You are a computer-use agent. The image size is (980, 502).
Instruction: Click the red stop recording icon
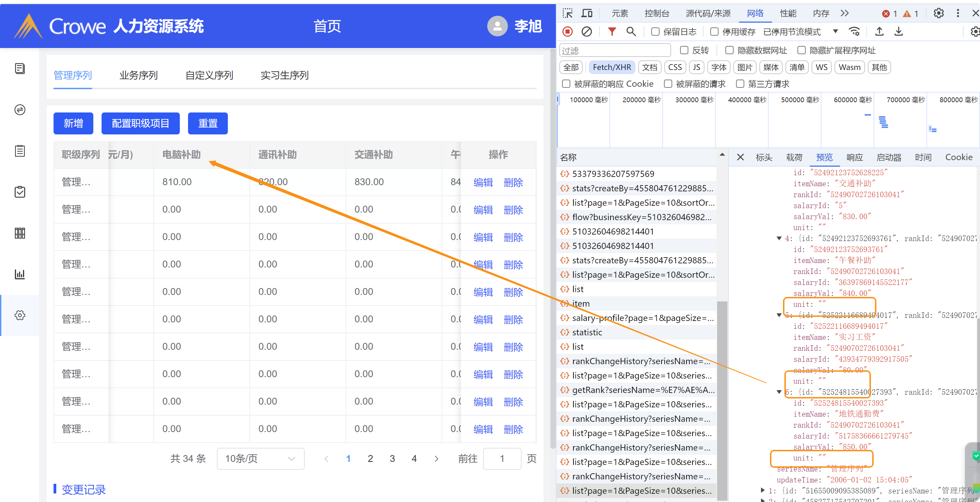tap(568, 32)
